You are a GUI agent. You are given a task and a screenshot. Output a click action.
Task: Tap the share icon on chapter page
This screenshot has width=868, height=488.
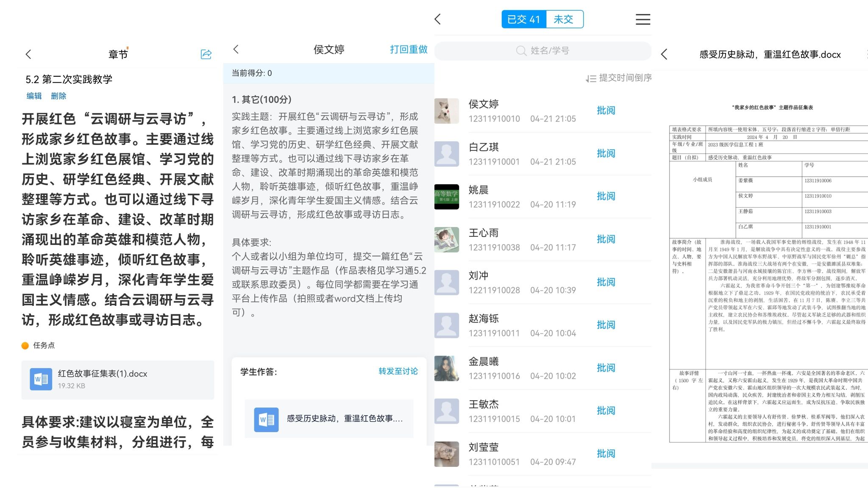(x=206, y=54)
